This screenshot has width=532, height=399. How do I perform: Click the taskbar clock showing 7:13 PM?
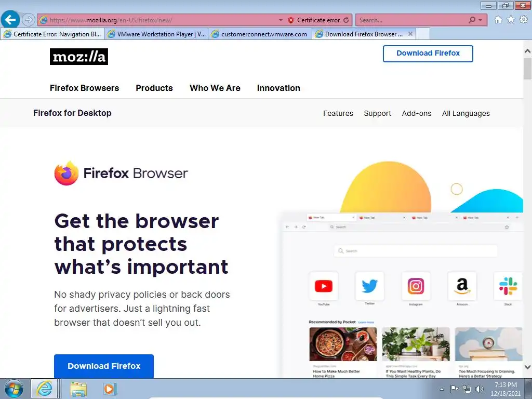pyautogui.click(x=506, y=389)
